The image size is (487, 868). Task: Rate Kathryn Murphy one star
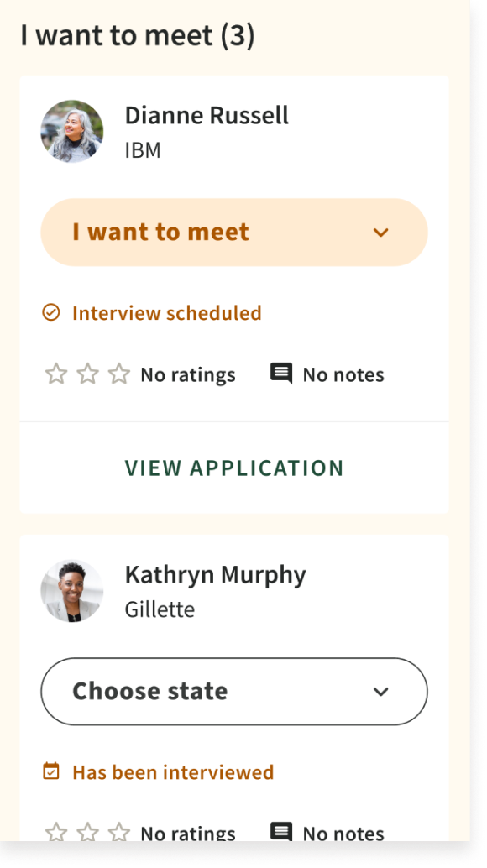[x=56, y=832]
